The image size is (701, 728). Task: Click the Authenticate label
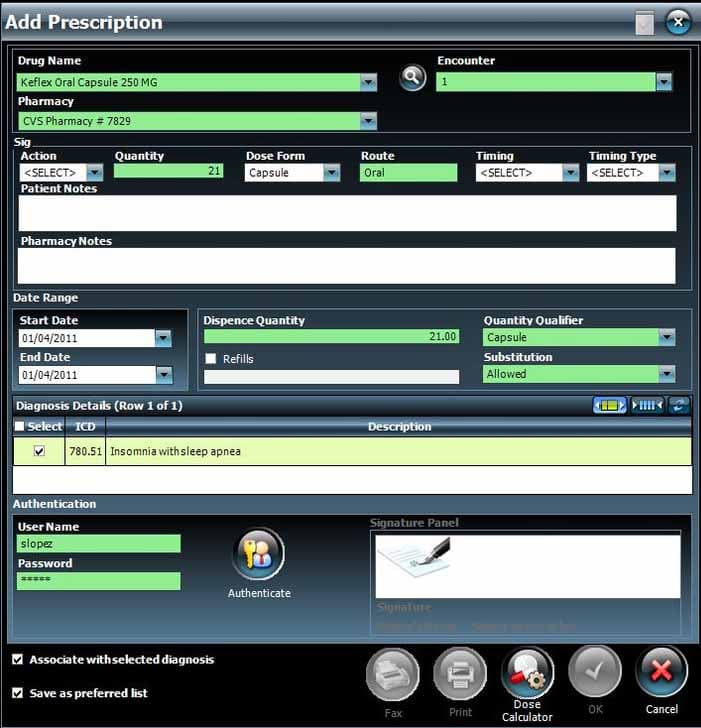click(x=259, y=593)
